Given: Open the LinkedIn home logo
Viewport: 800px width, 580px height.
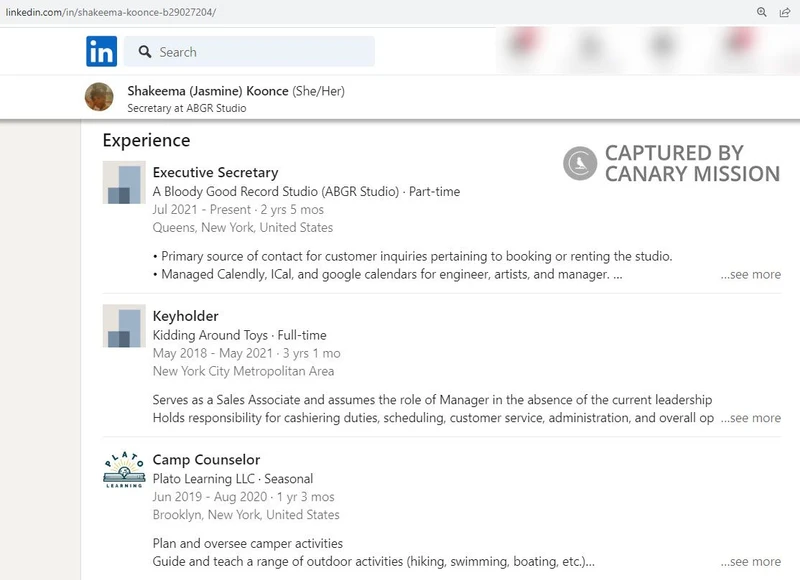Looking at the screenshot, I should [x=102, y=51].
